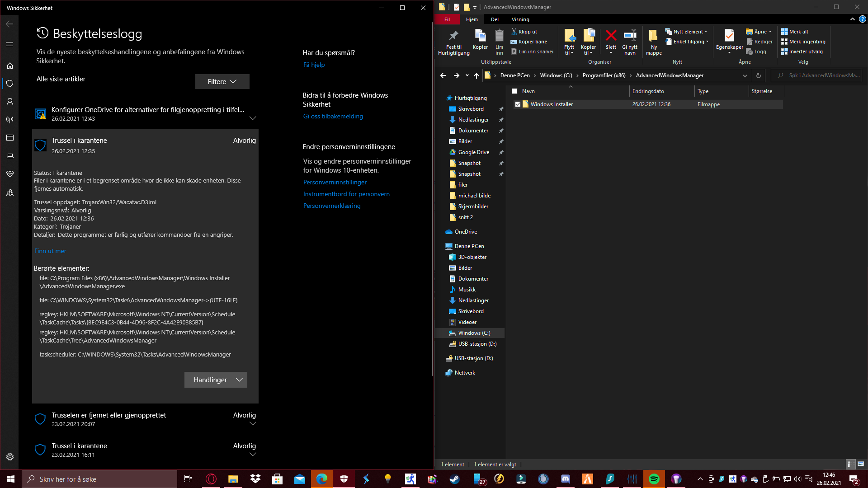Open Steam from the taskbar
This screenshot has width=868, height=488.
tap(454, 479)
